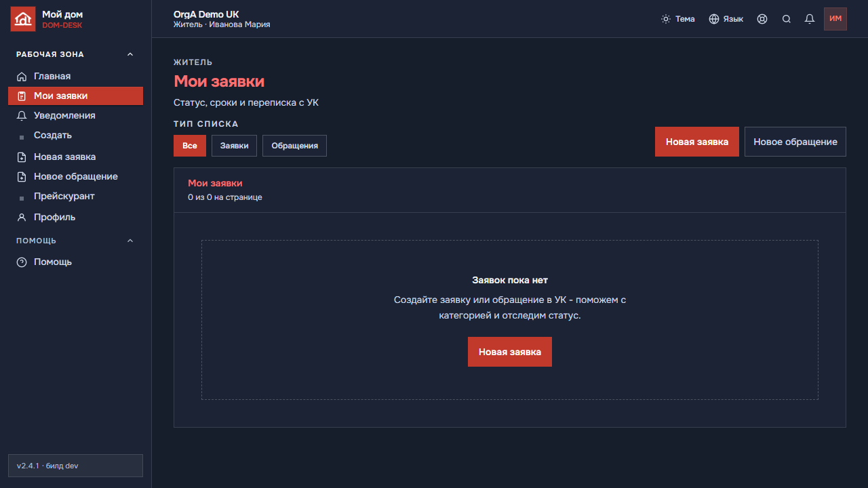
Task: Click the v2.4.1 билд dev label
Action: click(x=75, y=466)
